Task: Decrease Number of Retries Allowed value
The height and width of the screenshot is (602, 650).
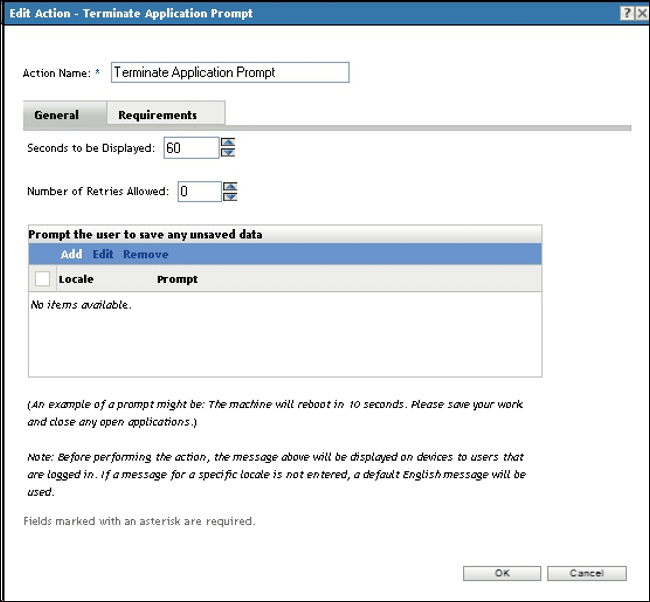Action: tap(230, 197)
